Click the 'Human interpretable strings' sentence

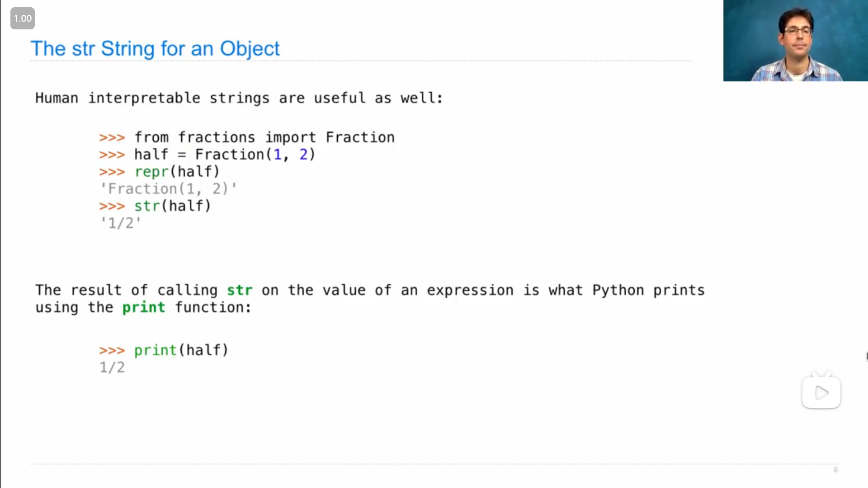point(239,98)
